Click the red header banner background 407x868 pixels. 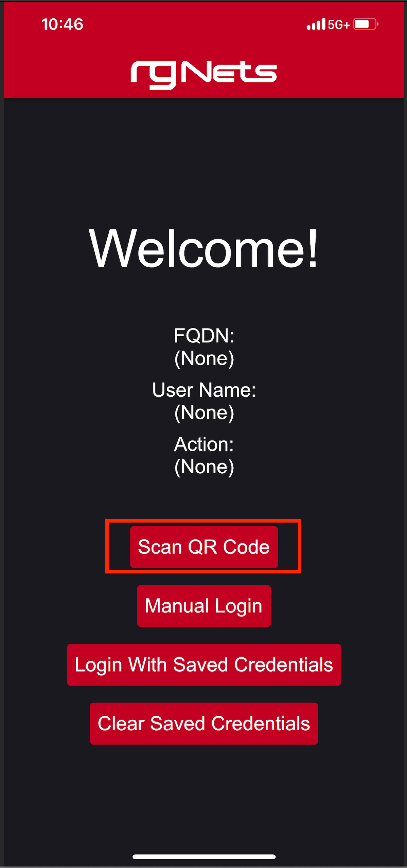point(340,68)
